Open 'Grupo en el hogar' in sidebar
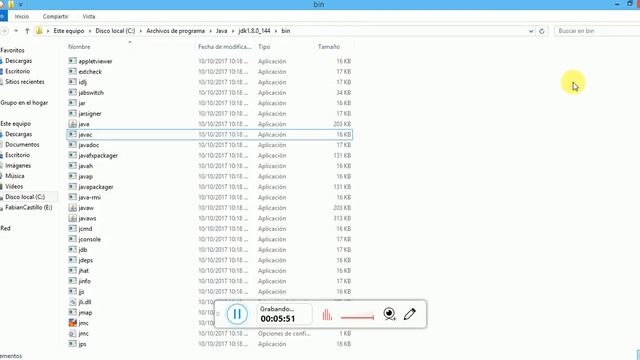 tap(24, 103)
